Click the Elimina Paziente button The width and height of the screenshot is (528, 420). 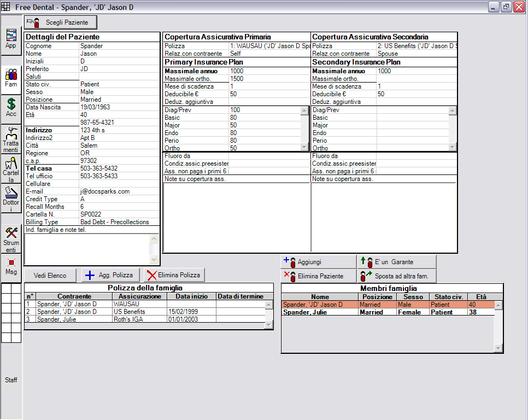318,276
